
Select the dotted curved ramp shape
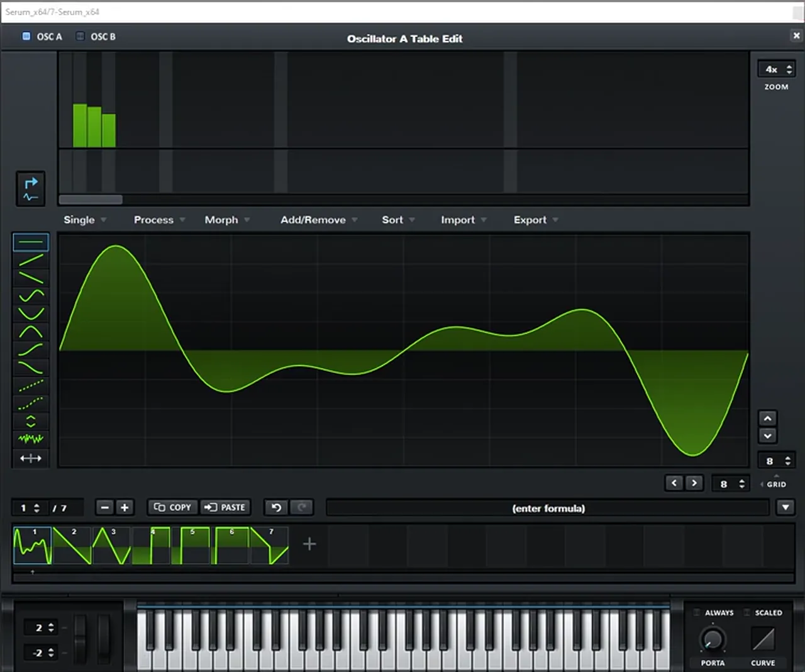coord(31,403)
